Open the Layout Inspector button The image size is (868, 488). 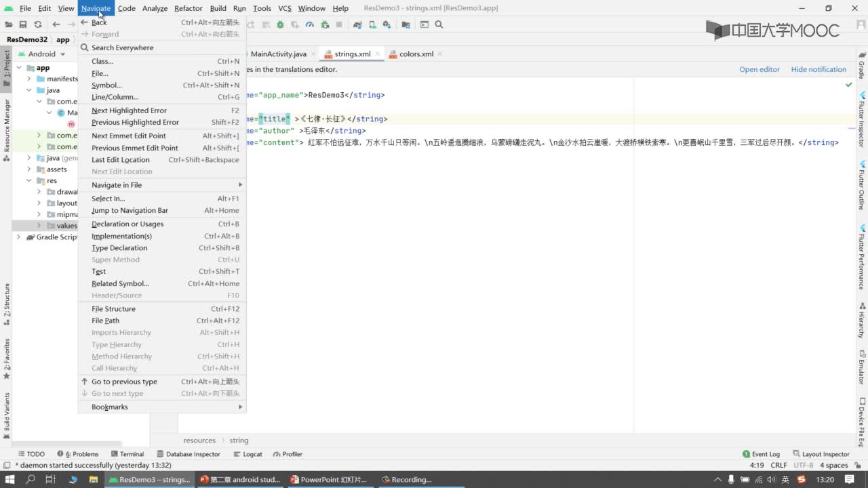[821, 454]
